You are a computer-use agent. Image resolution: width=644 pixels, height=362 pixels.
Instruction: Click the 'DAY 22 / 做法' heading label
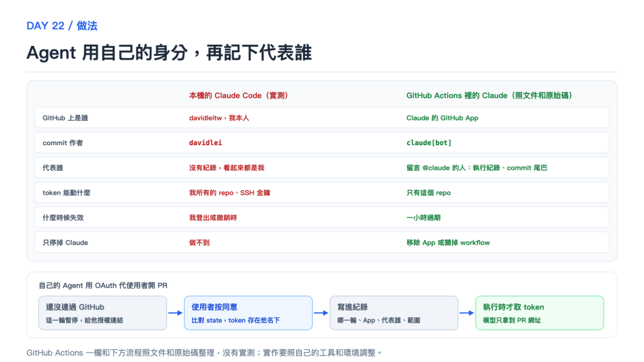coord(62,26)
